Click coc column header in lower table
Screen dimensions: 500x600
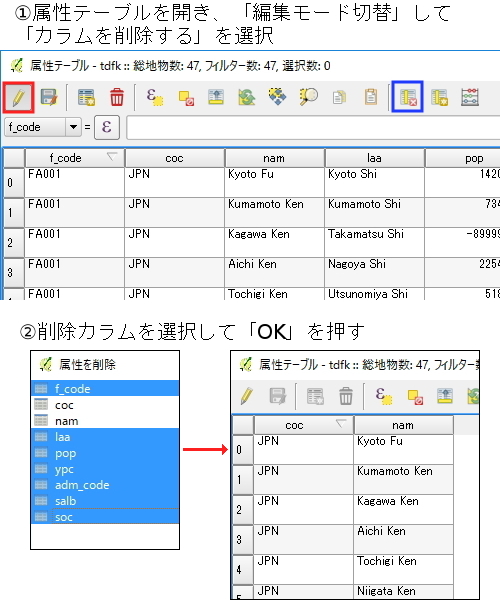(x=304, y=425)
